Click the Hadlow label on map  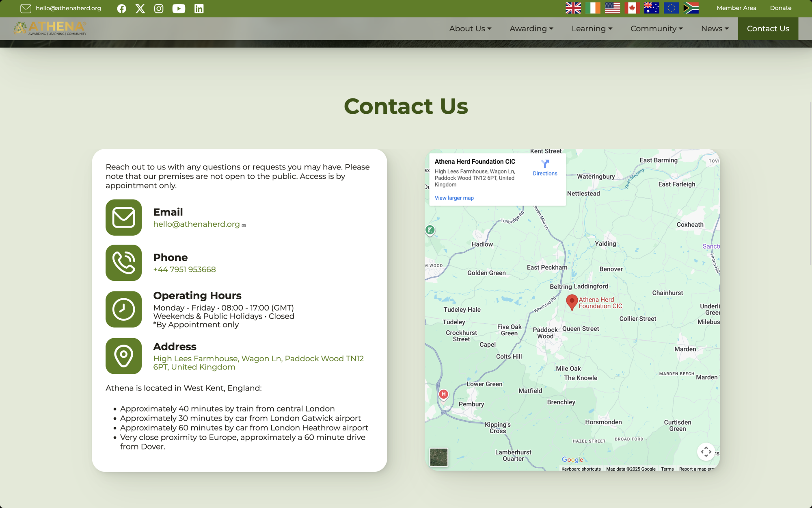coord(482,244)
